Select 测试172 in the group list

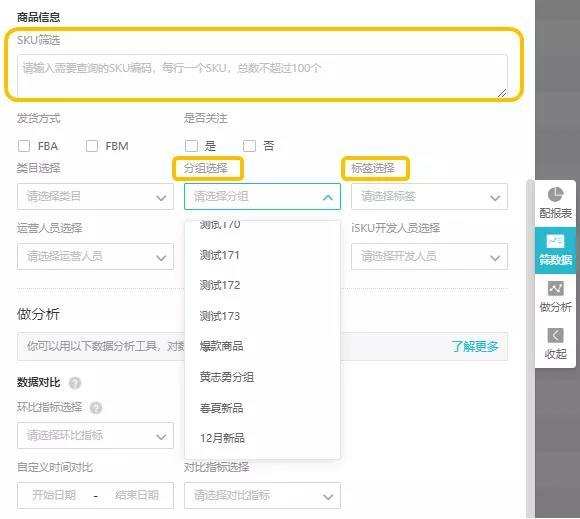tap(220, 285)
